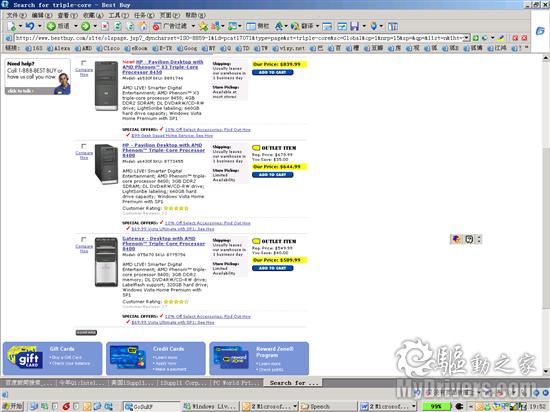The image size is (550, 412).
Task: Open the 帮助 (Help) menu
Action: (195, 15)
